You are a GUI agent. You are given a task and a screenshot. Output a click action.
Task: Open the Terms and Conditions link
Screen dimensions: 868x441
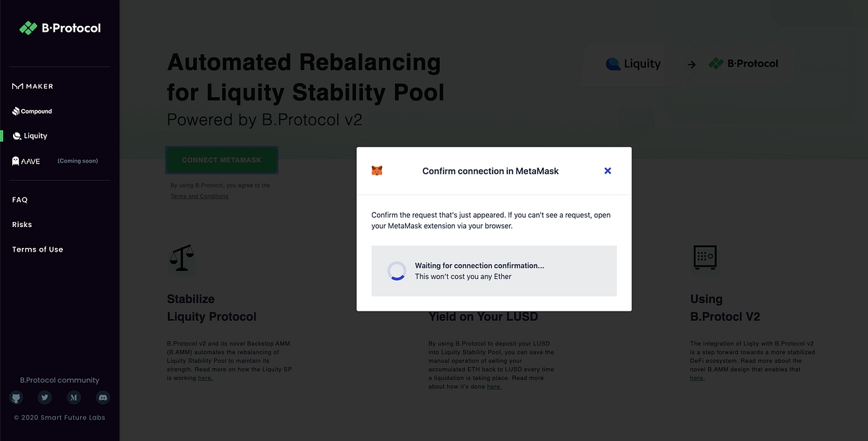point(200,196)
